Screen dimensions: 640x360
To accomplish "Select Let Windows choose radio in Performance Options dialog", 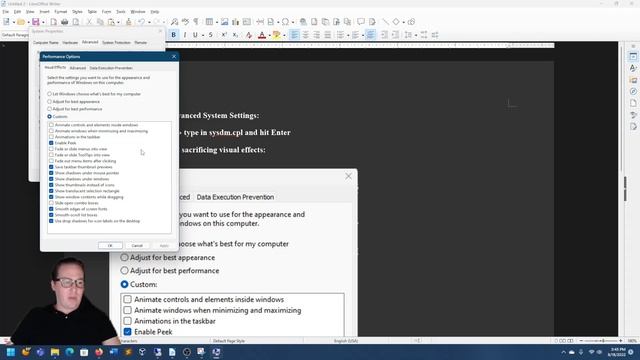I will tap(49, 94).
